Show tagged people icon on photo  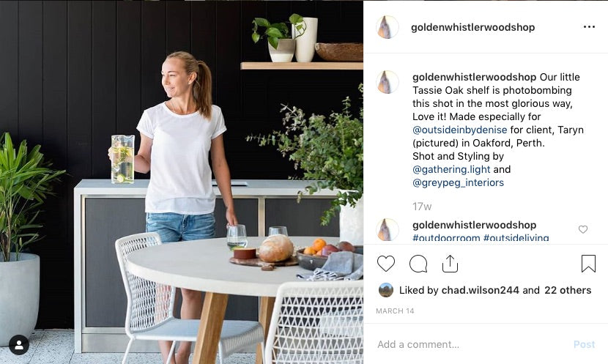click(18, 345)
